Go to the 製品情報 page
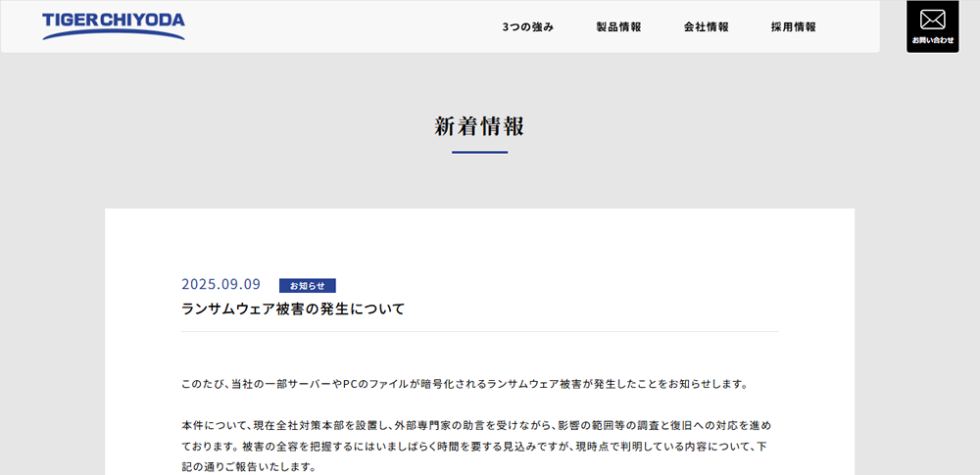 coord(618,27)
